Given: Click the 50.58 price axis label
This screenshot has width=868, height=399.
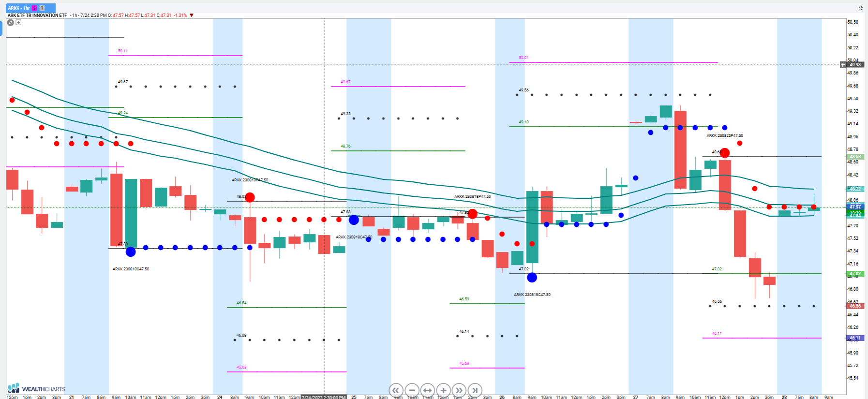Looking at the screenshot, I should click(x=853, y=22).
